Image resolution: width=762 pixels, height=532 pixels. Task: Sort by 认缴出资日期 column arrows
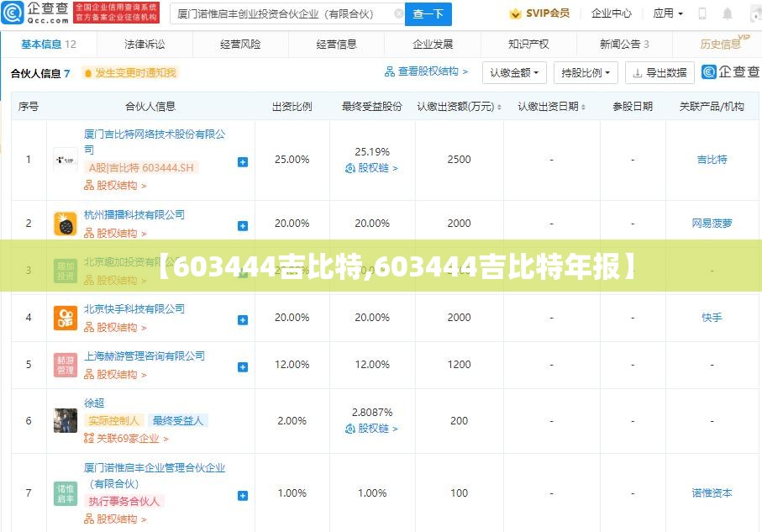(x=583, y=107)
